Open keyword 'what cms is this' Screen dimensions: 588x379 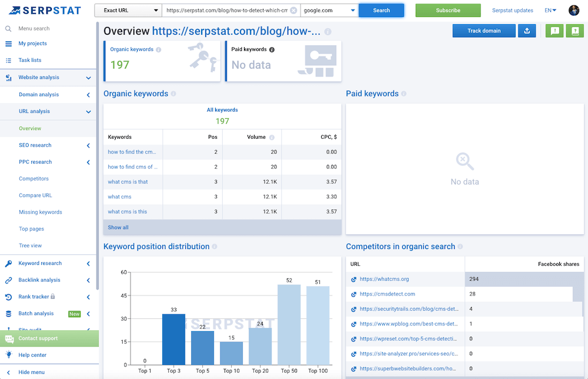point(128,212)
